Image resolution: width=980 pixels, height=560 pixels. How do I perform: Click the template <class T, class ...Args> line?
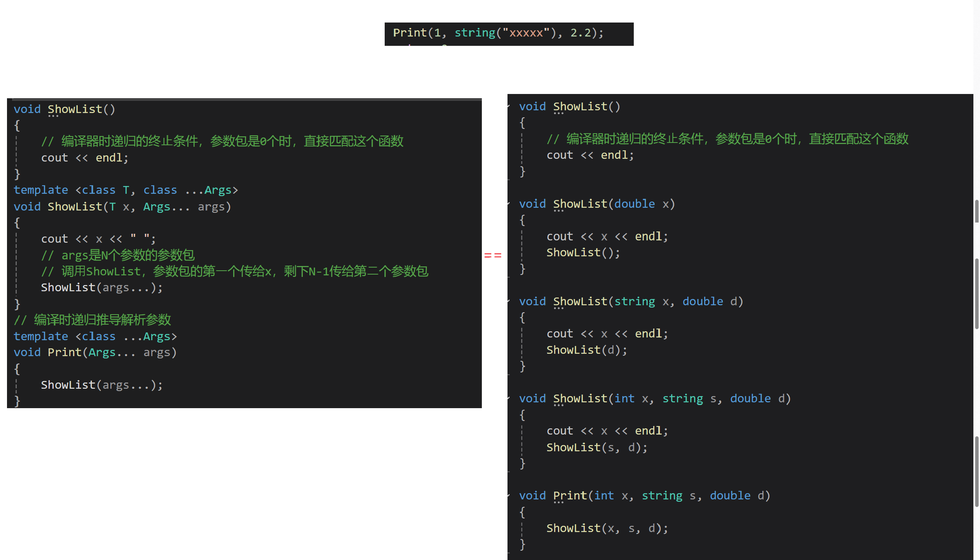point(126,190)
